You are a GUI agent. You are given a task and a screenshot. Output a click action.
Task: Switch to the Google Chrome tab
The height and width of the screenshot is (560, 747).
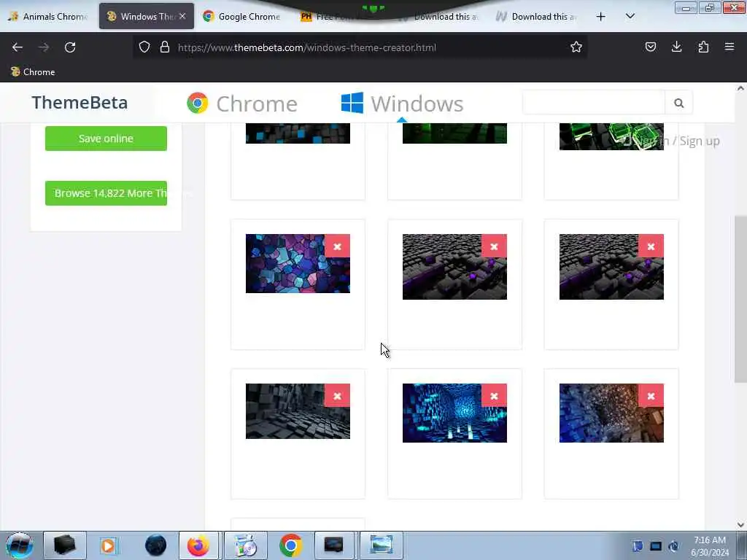243,16
